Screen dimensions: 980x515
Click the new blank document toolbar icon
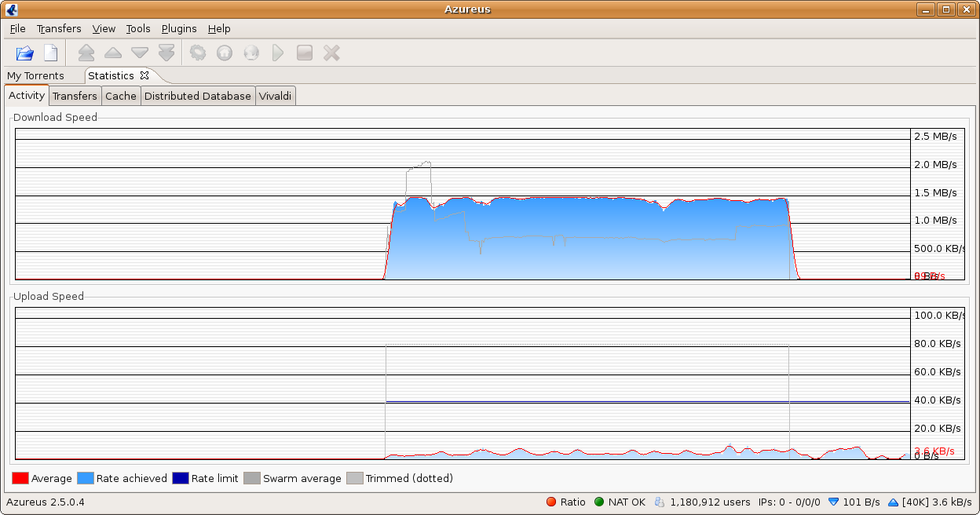(50, 53)
